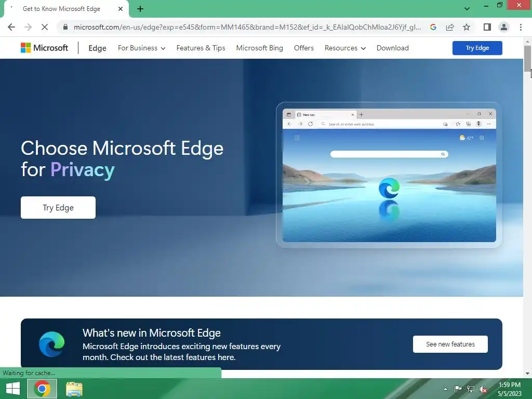Click What's new in Microsoft Edge heading
This screenshot has height=399, width=532.
click(x=151, y=333)
